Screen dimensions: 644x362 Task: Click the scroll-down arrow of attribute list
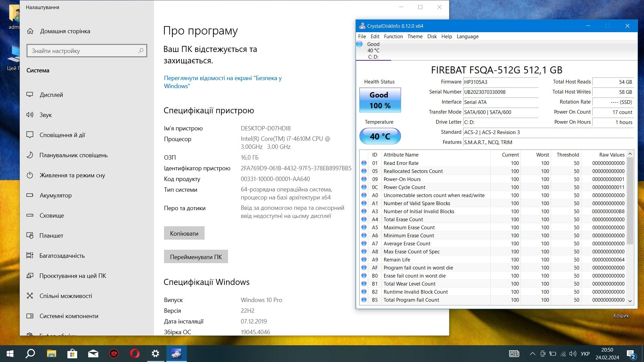(630, 301)
